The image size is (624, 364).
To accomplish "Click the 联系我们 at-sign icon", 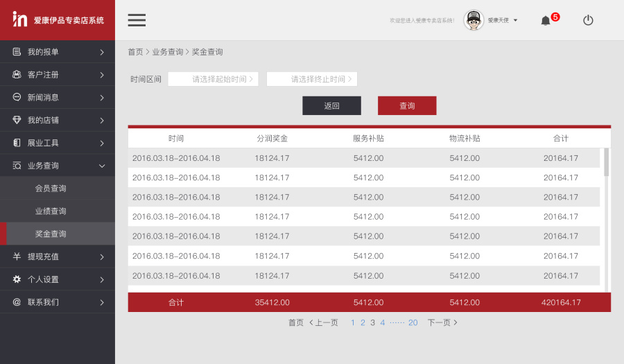I will pos(17,302).
